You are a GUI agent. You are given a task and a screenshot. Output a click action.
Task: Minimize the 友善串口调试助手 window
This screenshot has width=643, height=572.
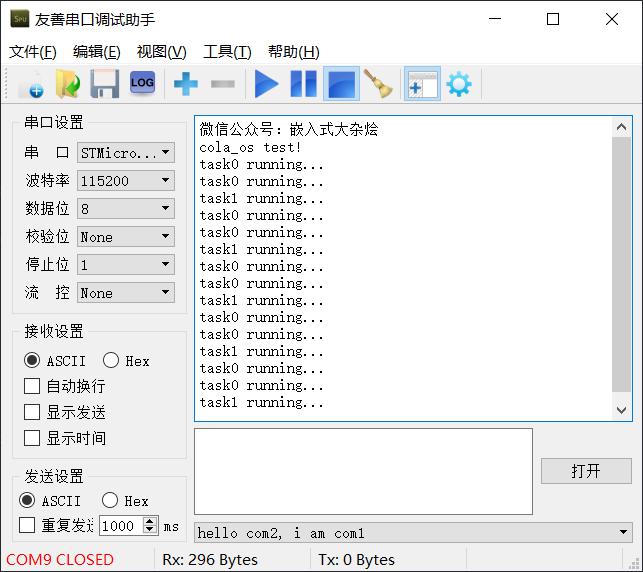(495, 19)
